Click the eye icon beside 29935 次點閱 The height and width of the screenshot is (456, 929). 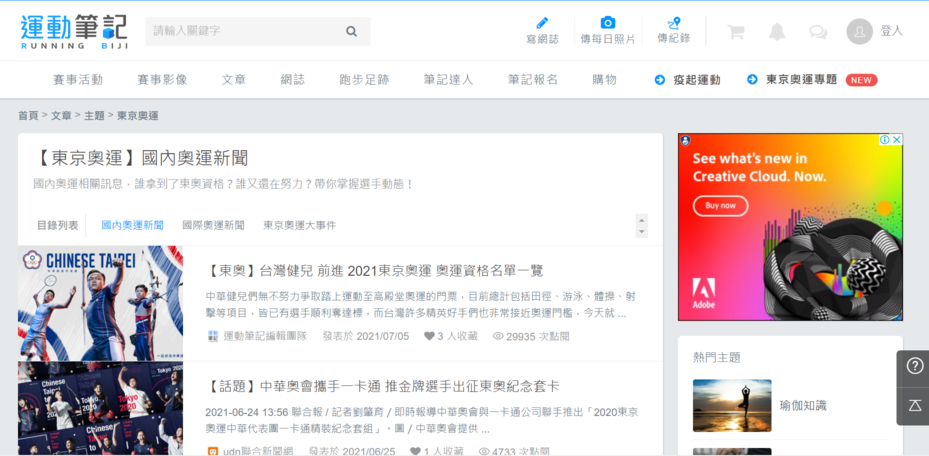click(x=498, y=336)
